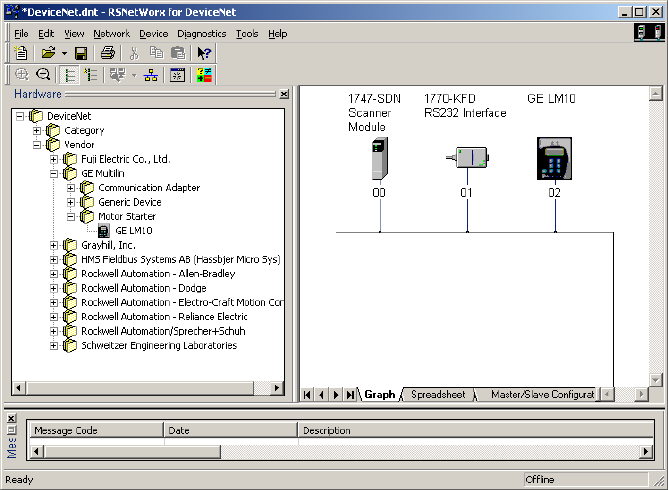Viewport: 668px width, 490px height.
Task: Open the Network menu
Action: point(111,33)
